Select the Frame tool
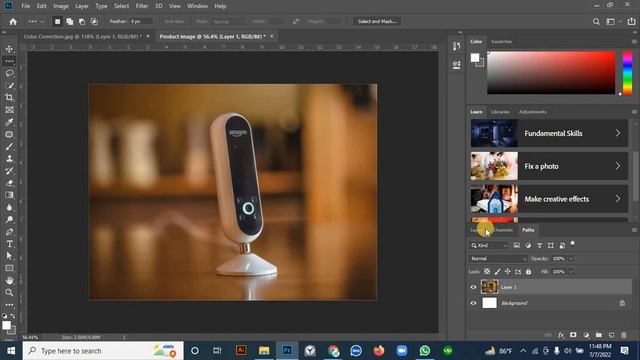 tap(9, 110)
